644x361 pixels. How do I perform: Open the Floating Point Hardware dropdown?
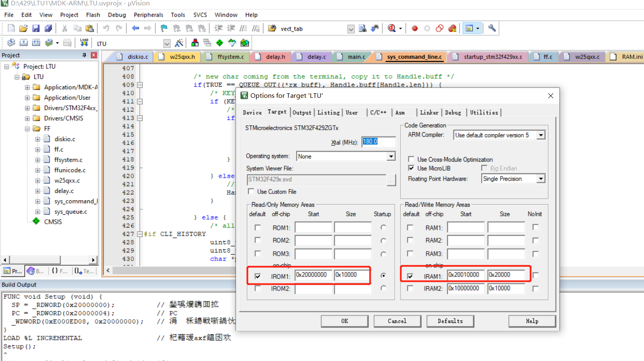[x=541, y=179]
